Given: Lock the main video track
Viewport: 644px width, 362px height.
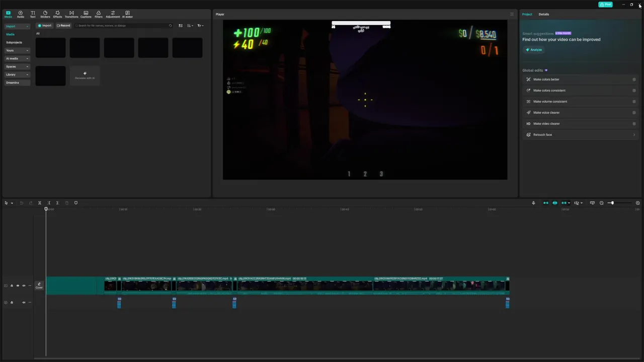Looking at the screenshot, I should point(12,286).
